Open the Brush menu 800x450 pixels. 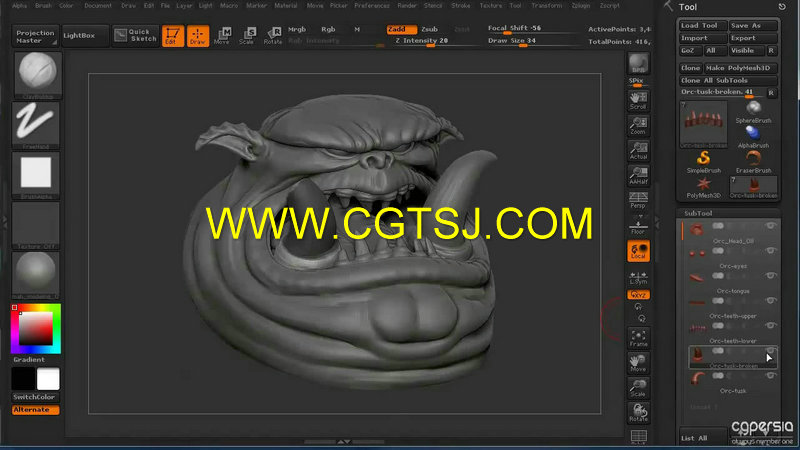(43, 6)
